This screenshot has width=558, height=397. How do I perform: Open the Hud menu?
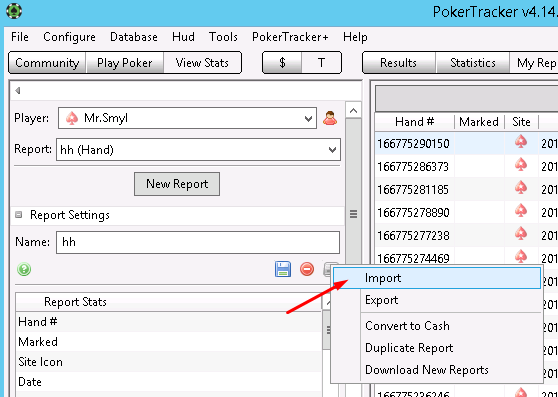(183, 37)
